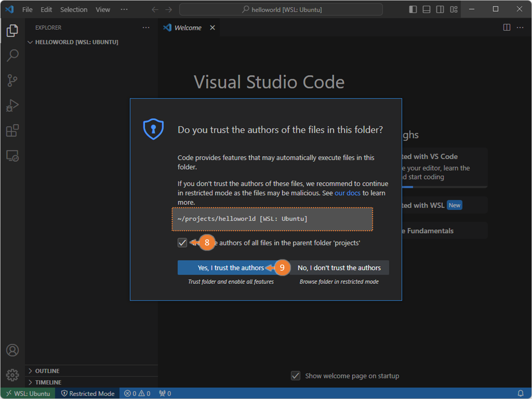Image resolution: width=532 pixels, height=399 pixels.
Task: Click the 'Trust folder and enable all features' text
Action: (231, 282)
